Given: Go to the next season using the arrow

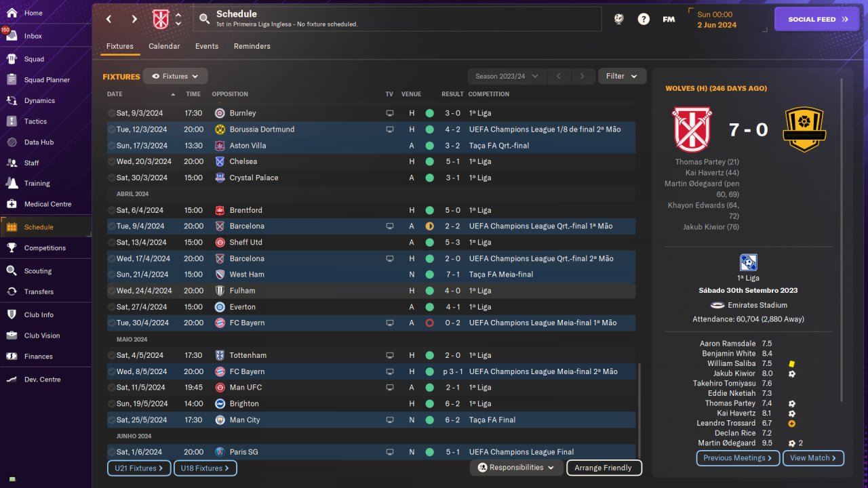Looking at the screenshot, I should tap(583, 77).
